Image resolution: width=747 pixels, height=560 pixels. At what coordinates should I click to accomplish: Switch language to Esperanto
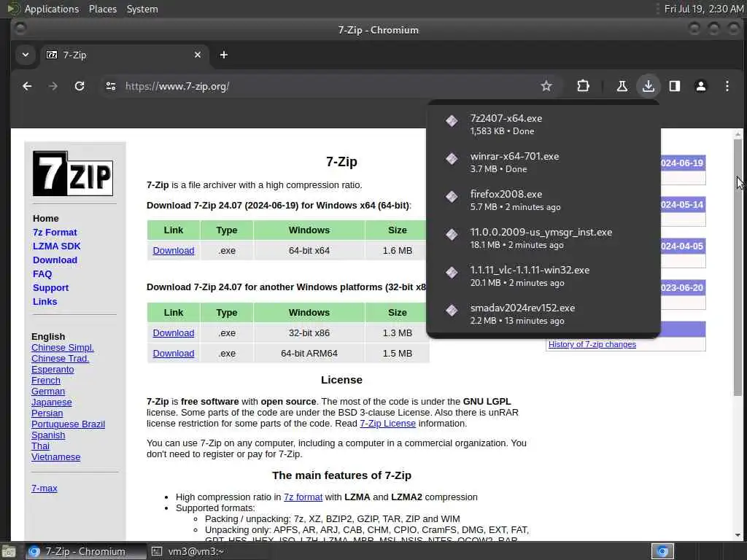53,370
